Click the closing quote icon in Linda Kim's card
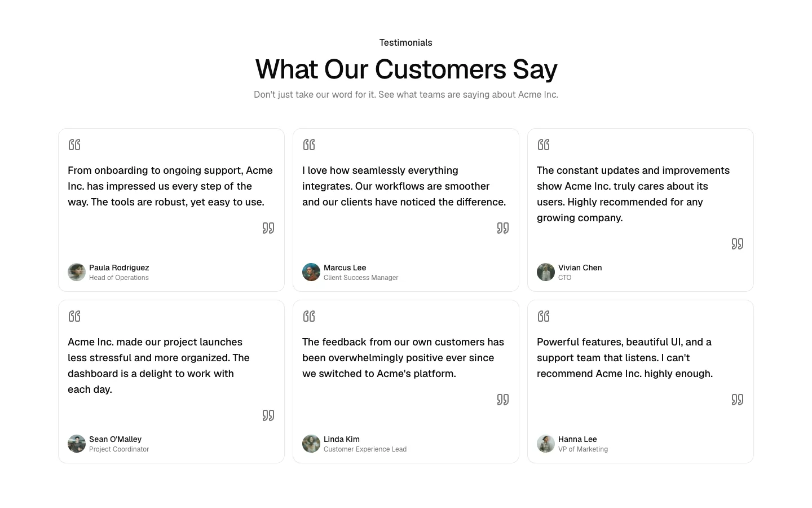Viewport: 812px width, 508px height. (503, 400)
